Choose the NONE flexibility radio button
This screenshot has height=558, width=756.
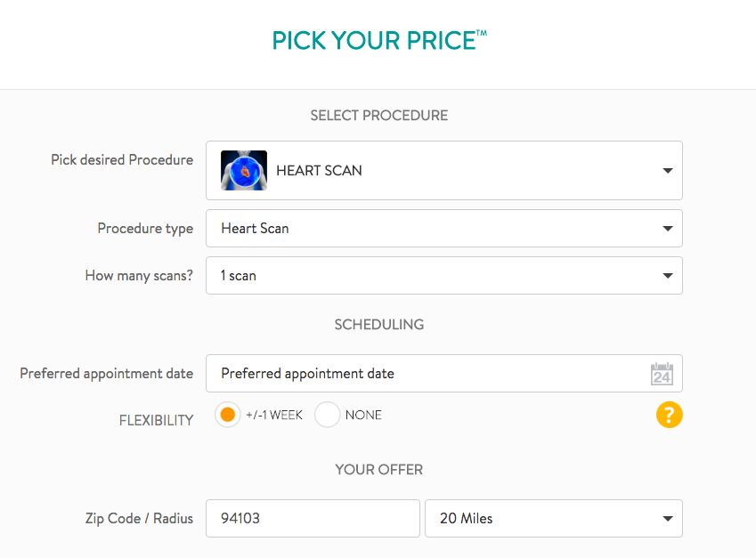(328, 415)
